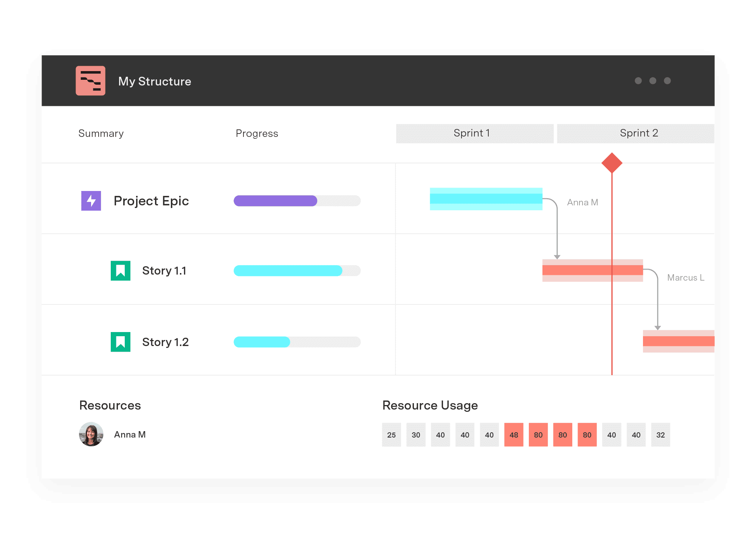
Task: Click the 25 resource usage cell
Action: click(x=391, y=435)
